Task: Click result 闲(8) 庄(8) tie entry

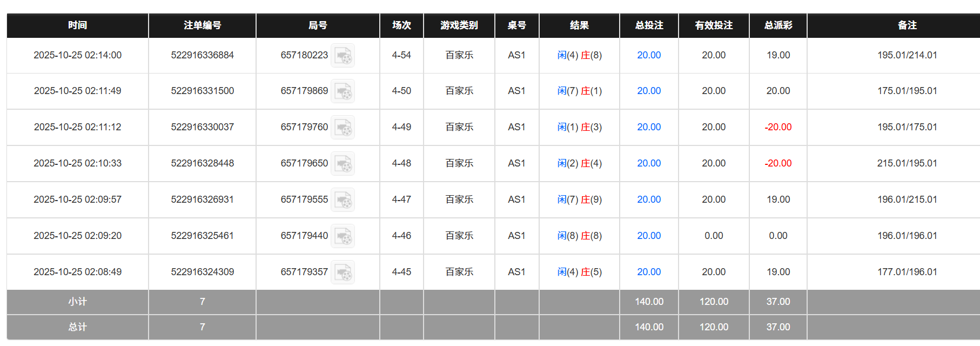Action: 579,236
